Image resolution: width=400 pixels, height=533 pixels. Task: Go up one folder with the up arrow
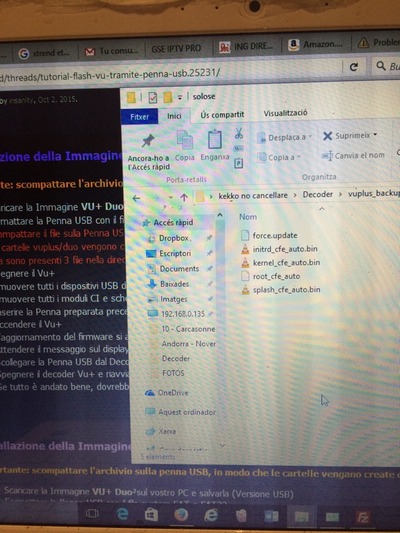[x=184, y=197]
